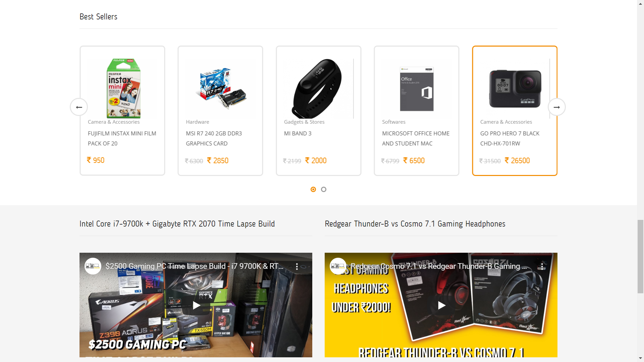Select second carousel page dot
This screenshot has width=644, height=362.
[324, 189]
